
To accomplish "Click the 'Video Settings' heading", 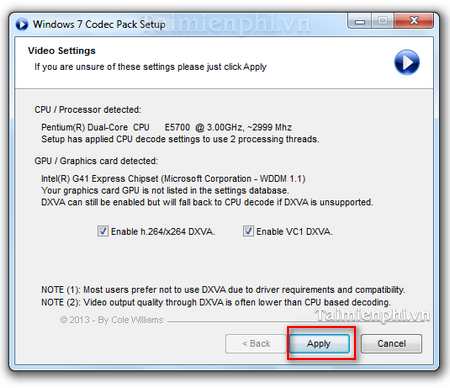I will (x=62, y=51).
